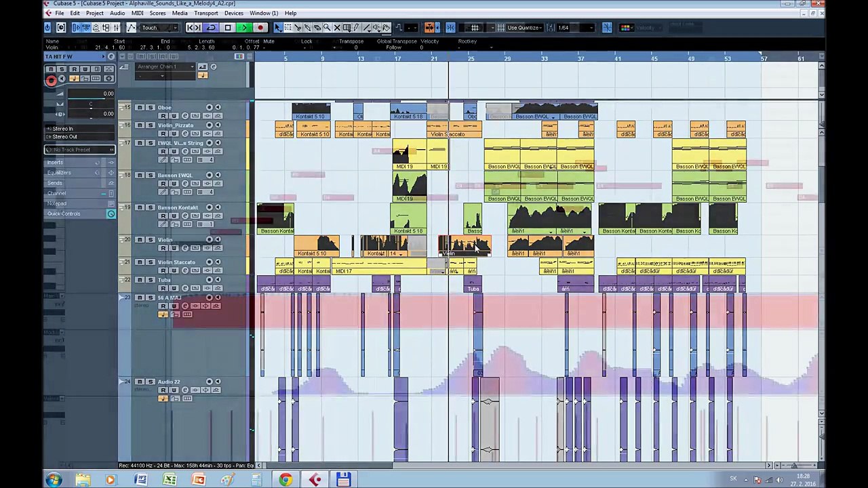
Task: Toggle the orange Autoscroll icon
Action: pyautogui.click(x=429, y=28)
